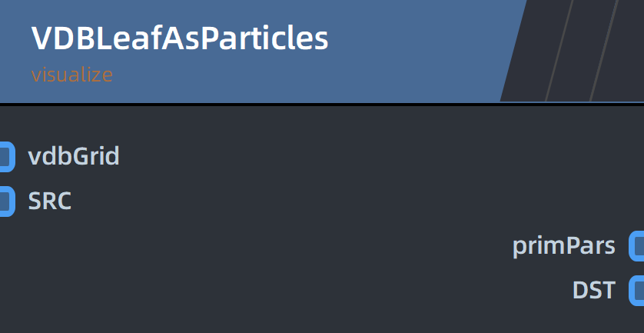Viewport: 644px width, 333px height.
Task: Click the DST output socket
Action: click(636, 290)
